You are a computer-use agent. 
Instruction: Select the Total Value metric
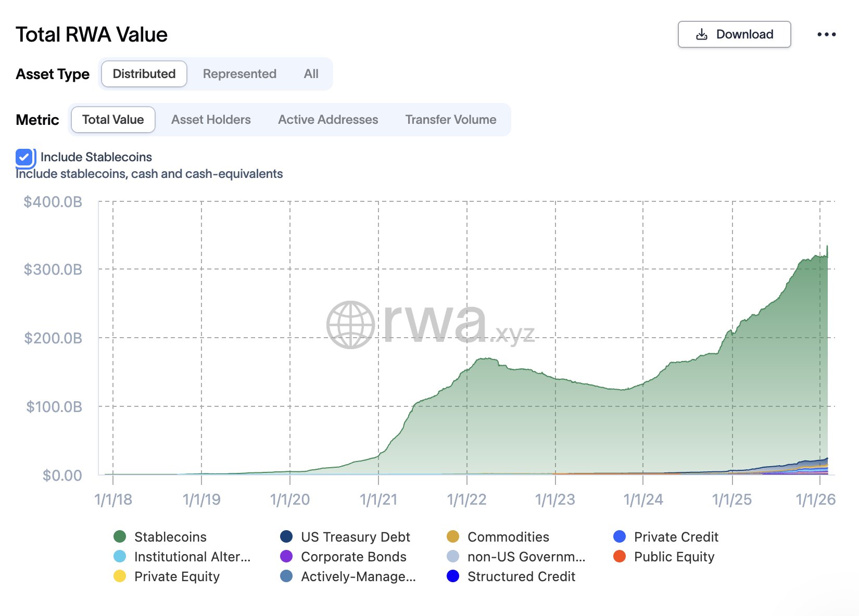coord(113,120)
